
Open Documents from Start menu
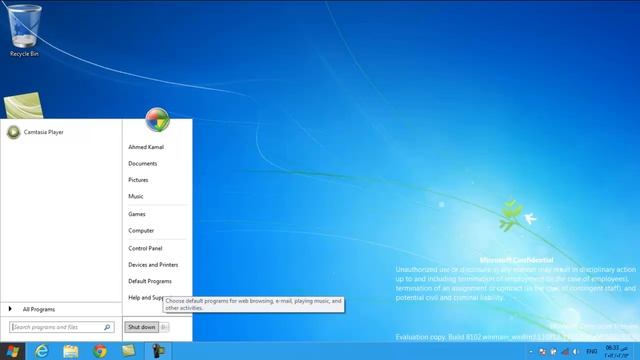[142, 164]
